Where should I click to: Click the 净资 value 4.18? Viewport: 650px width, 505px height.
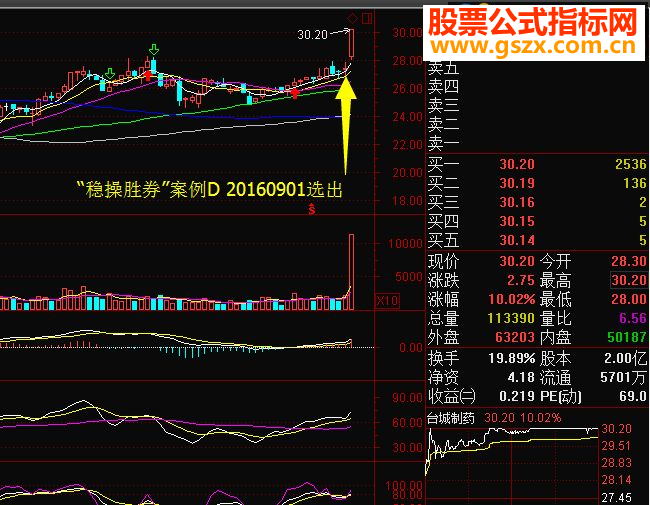[521, 378]
